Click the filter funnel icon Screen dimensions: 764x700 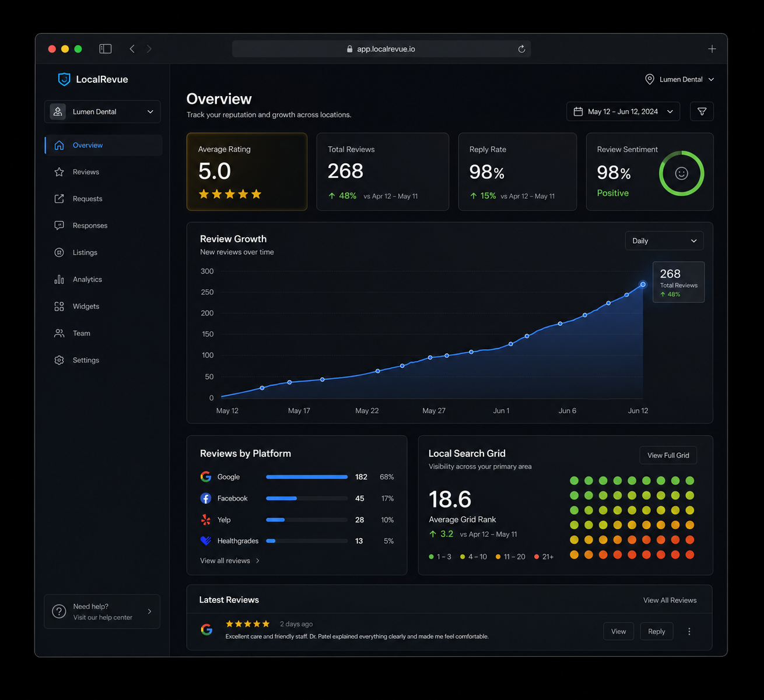(x=702, y=111)
